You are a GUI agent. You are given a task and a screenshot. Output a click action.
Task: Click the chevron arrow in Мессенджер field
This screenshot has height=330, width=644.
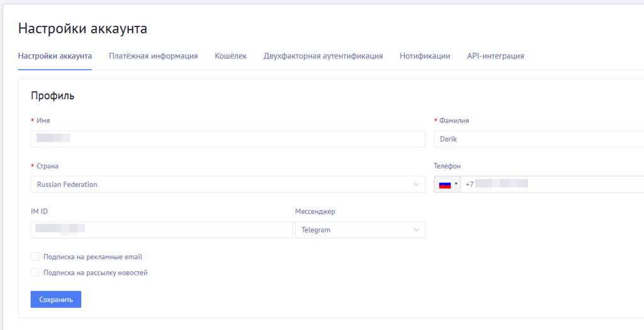click(416, 230)
